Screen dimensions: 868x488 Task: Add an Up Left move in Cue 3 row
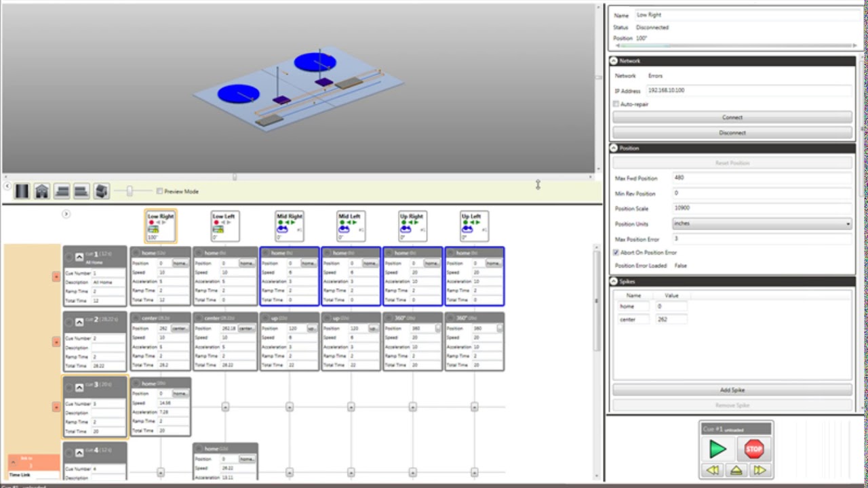click(474, 407)
